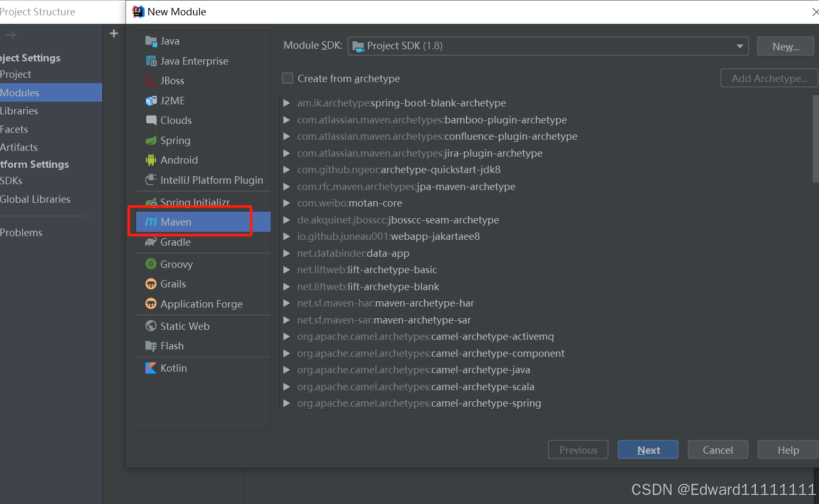Open Project in Project Structure sidebar
Screen dimensions: 819x504
[x=51, y=74]
